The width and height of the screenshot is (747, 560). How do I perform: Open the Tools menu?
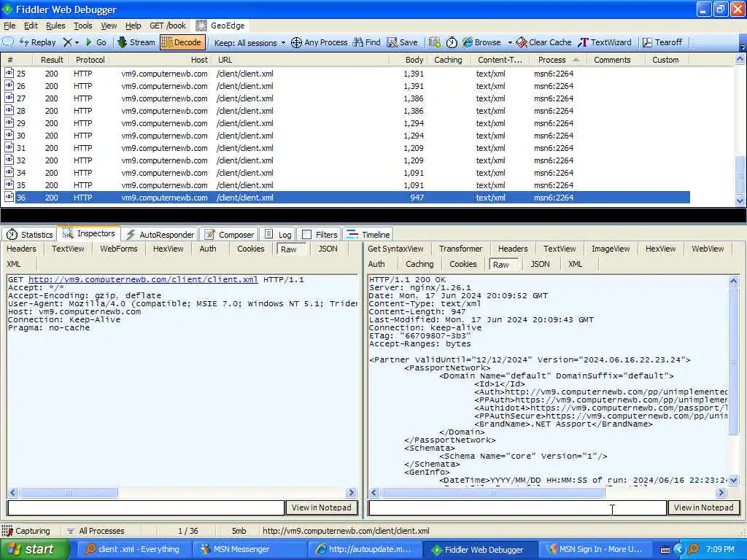[83, 26]
